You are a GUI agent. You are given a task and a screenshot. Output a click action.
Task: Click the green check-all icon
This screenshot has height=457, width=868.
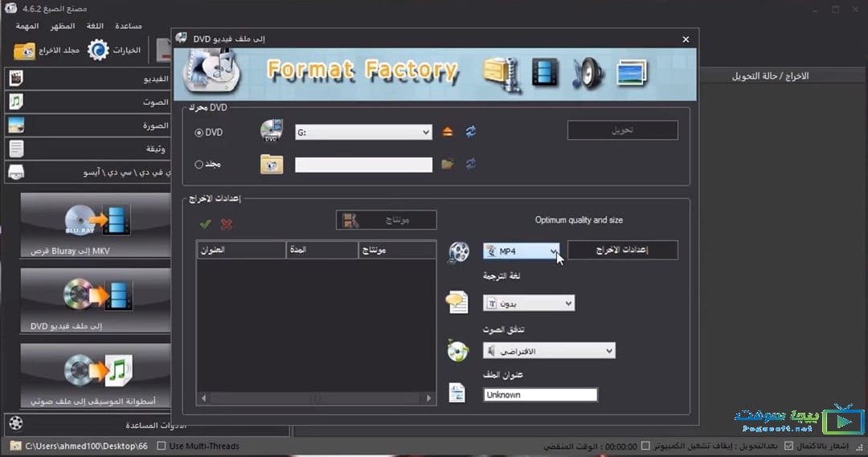click(x=206, y=224)
